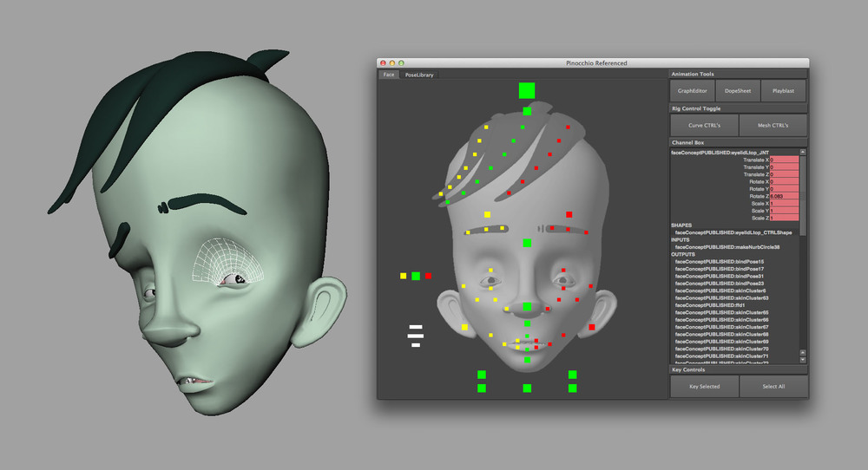This screenshot has width=868, height=470.
Task: Select the green nose tip control
Action: [x=527, y=306]
